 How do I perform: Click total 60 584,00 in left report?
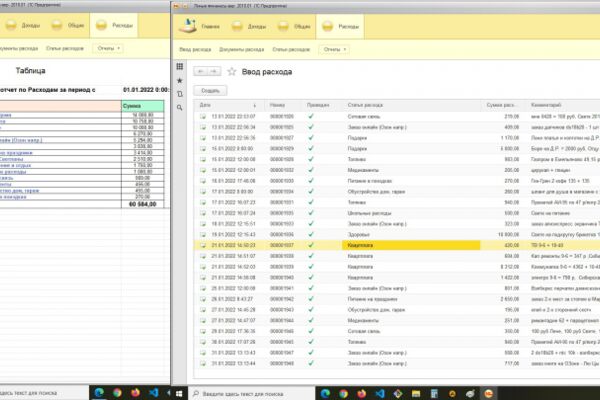click(x=143, y=204)
